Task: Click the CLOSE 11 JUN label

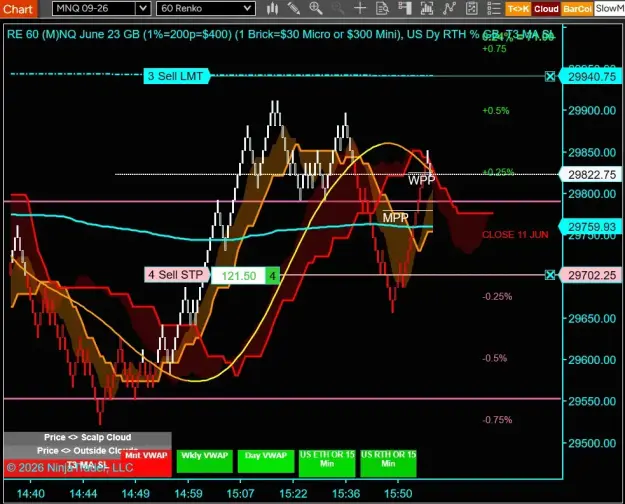Action: [515, 234]
